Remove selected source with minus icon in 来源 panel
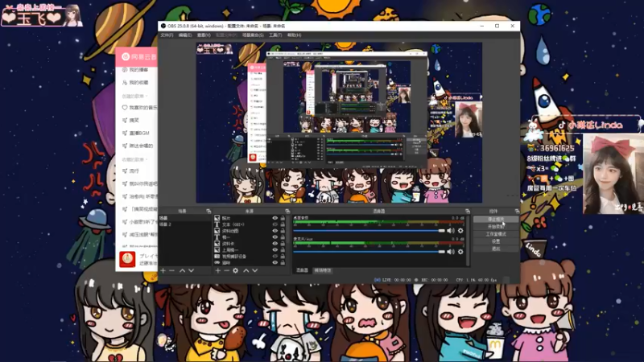The width and height of the screenshot is (644, 362). [226, 271]
